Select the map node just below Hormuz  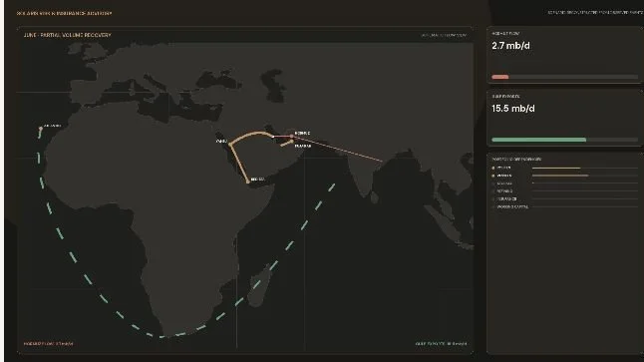[x=292, y=142]
